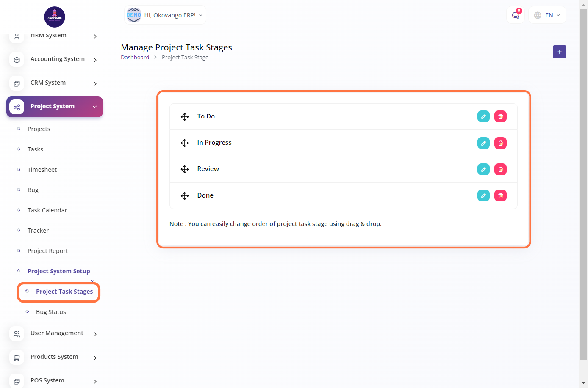Collapse the Project System menu

55,107
